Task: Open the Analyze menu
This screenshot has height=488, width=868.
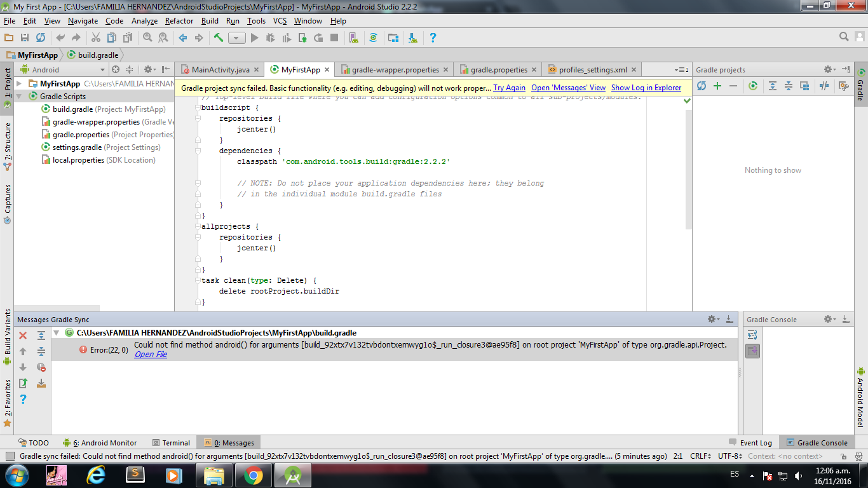Action: pyautogui.click(x=144, y=21)
